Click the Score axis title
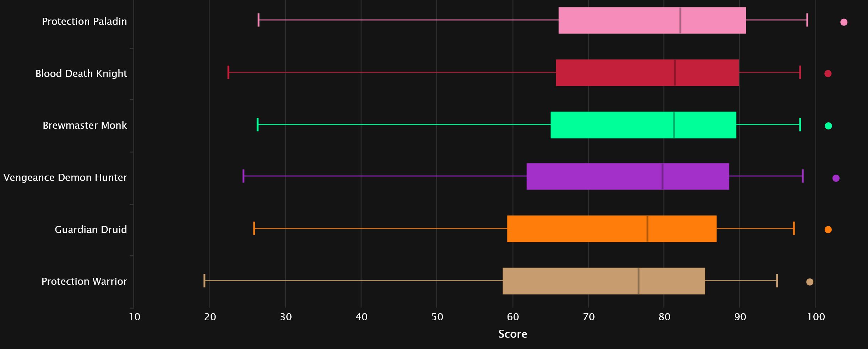Viewport: 868px width, 349px height. pyautogui.click(x=512, y=334)
